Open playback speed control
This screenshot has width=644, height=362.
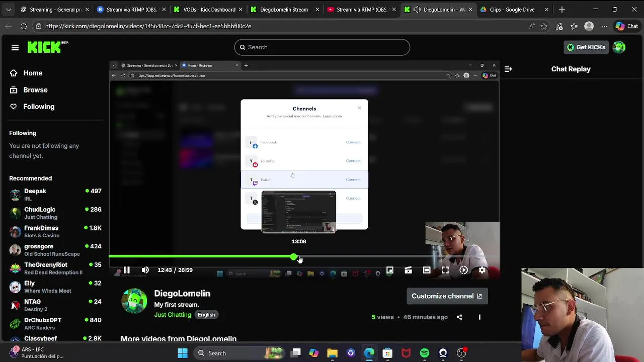point(463,270)
